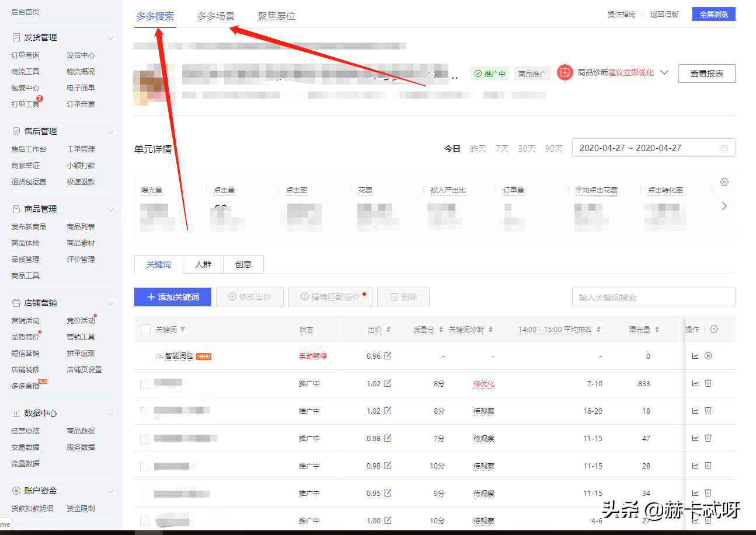The image size is (756, 535).
Task: Switch to the 多多场景 tab
Action: point(216,16)
